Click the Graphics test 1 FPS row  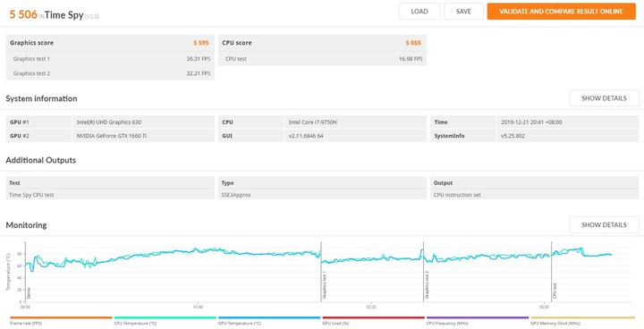[110, 59]
